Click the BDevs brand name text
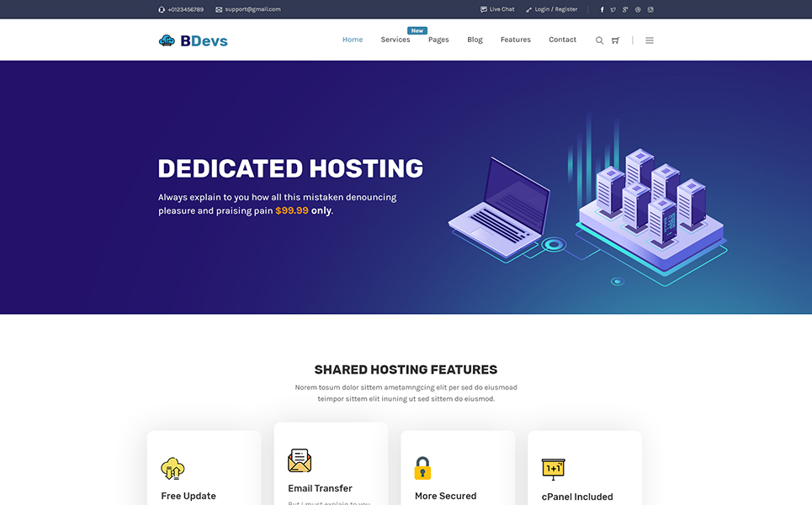This screenshot has height=505, width=812. 204,41
